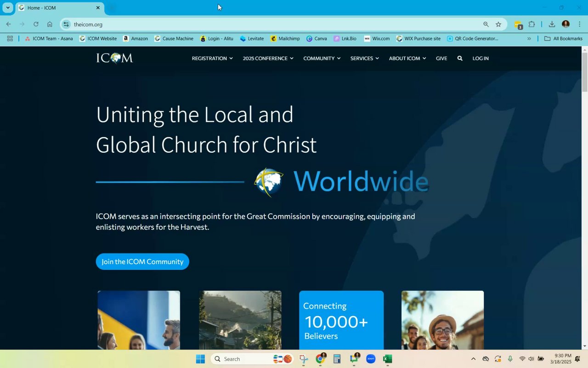
Task: Open the notifications bell icon
Action: (577, 359)
